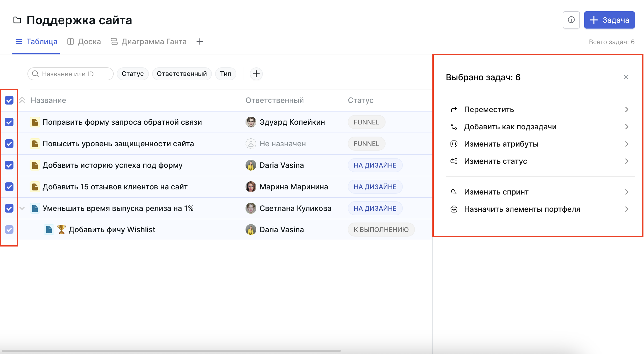Image resolution: width=644 pixels, height=354 pixels.
Task: Uncheck the Добавить 15 отзывов клиентов row checkbox
Action: (x=9, y=187)
